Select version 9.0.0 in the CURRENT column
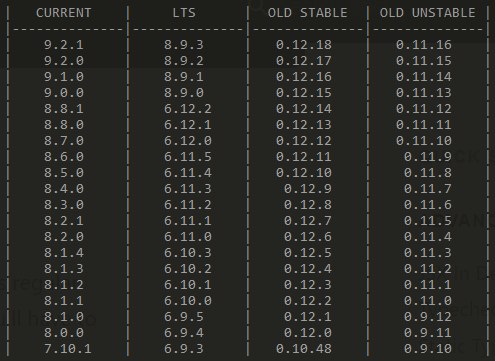The width and height of the screenshot is (495, 361). (64, 93)
